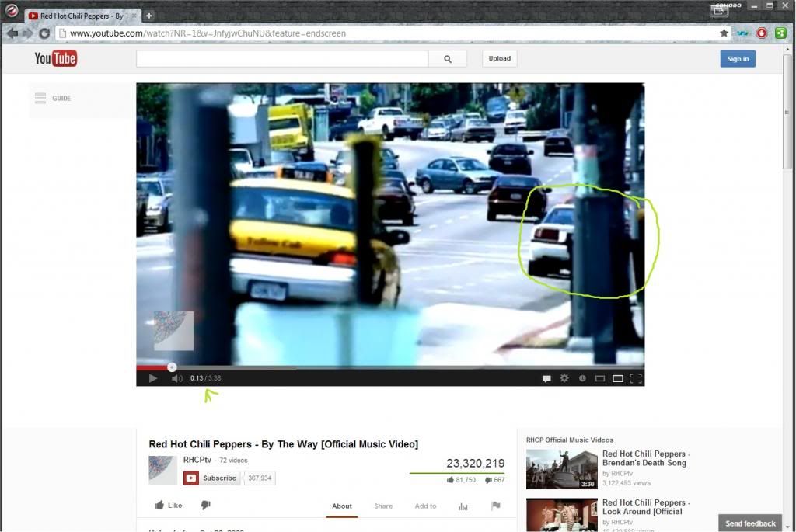The width and height of the screenshot is (796, 532).
Task: Click RHCP Official Music Videos heading
Action: click(570, 440)
